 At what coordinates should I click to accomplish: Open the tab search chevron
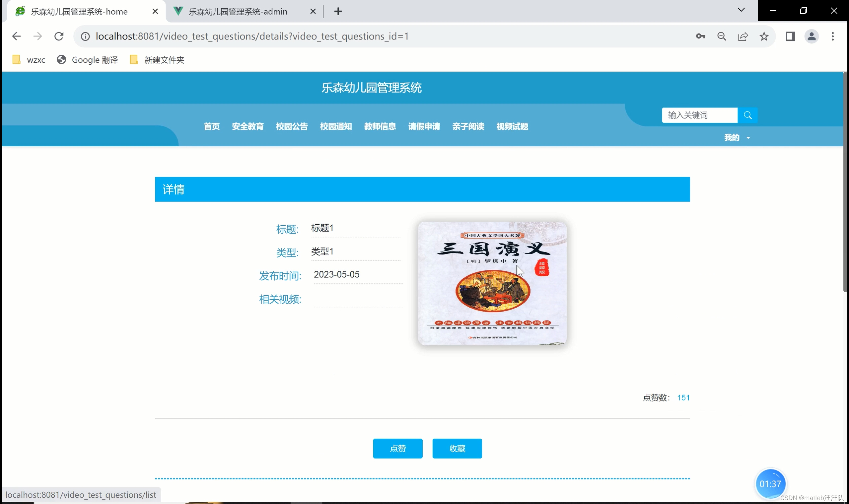pyautogui.click(x=741, y=10)
